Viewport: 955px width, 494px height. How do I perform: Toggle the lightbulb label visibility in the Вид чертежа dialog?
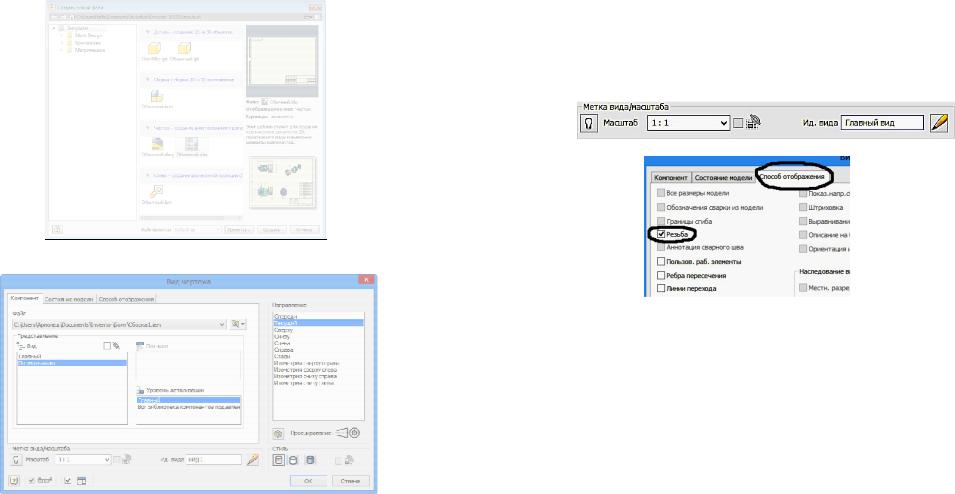click(x=16, y=460)
